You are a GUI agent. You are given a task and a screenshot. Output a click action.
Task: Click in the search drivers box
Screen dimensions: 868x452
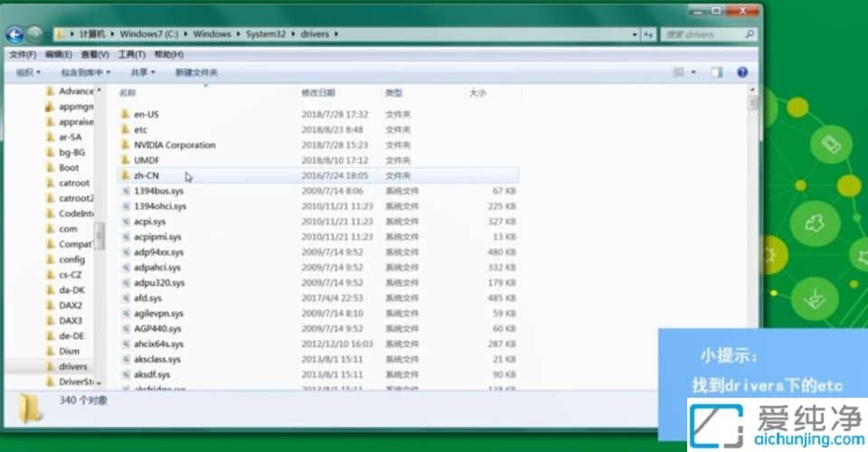698,34
